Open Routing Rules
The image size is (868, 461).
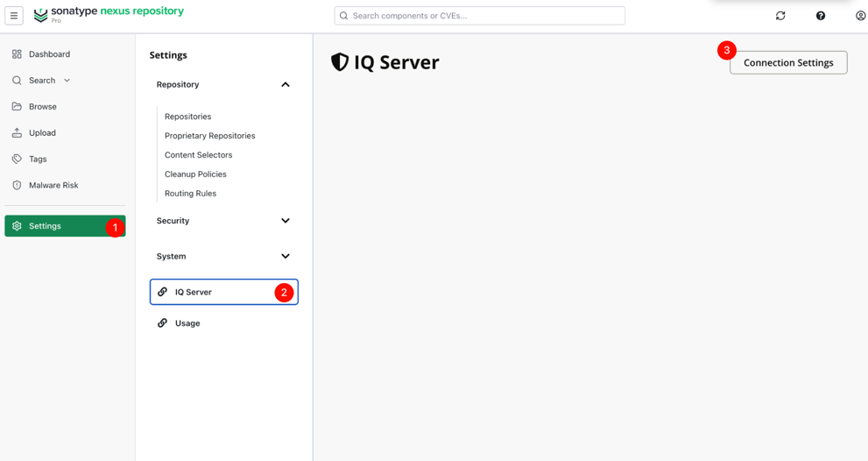tap(190, 194)
